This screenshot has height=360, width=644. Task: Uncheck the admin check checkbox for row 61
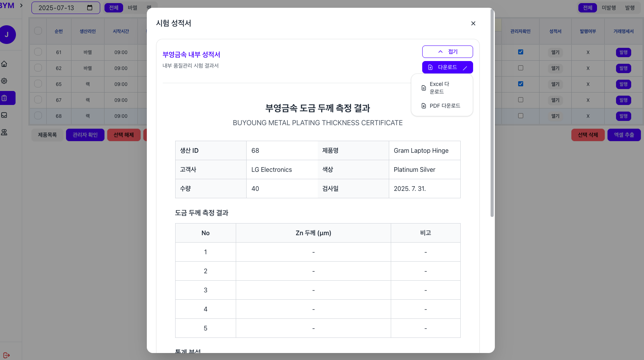coord(520,52)
